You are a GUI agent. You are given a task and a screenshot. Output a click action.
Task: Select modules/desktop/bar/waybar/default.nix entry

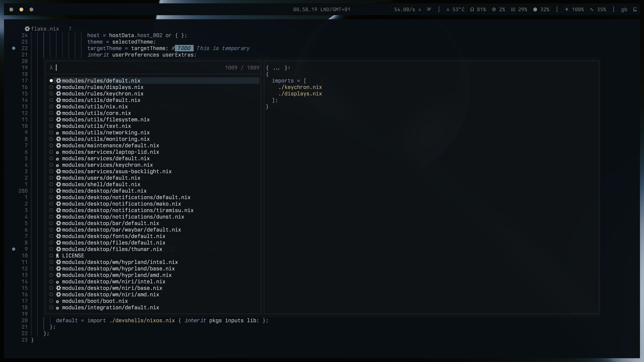tap(121, 230)
